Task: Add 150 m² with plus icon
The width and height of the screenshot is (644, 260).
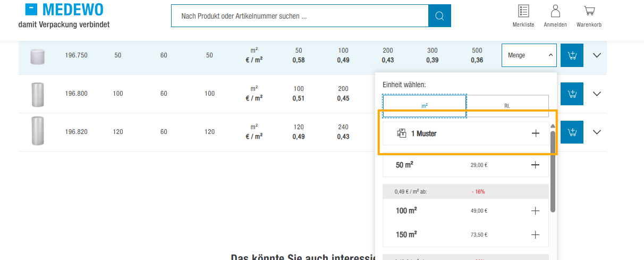Action: pyautogui.click(x=536, y=234)
